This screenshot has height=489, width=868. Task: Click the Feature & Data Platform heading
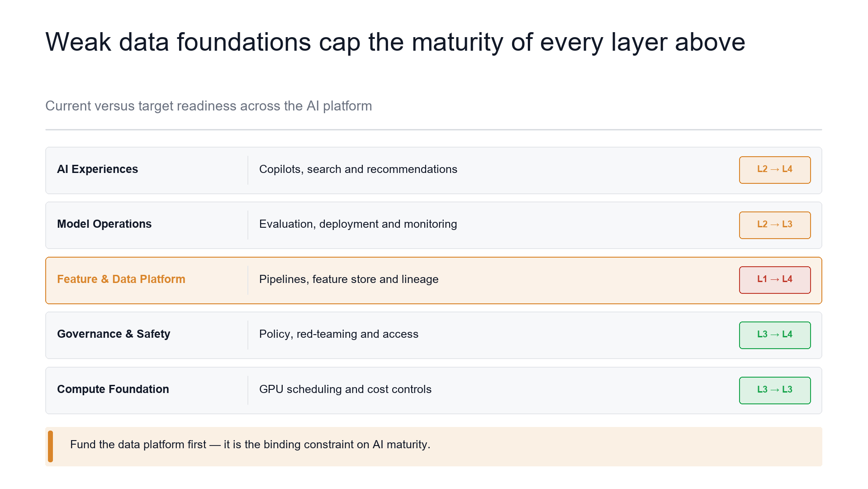click(121, 279)
